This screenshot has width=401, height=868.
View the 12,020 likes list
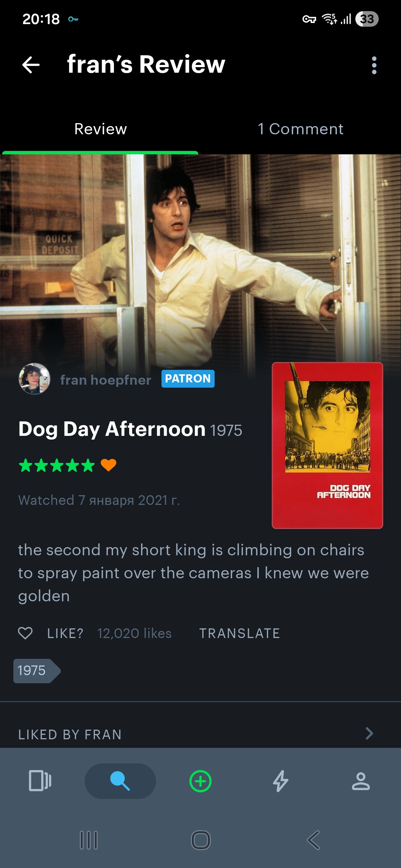point(134,633)
